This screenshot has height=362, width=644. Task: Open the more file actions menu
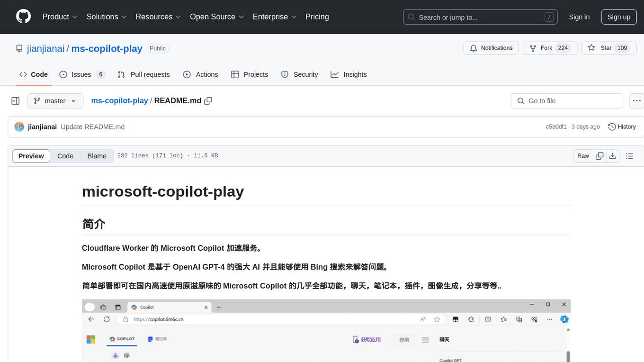click(x=636, y=101)
